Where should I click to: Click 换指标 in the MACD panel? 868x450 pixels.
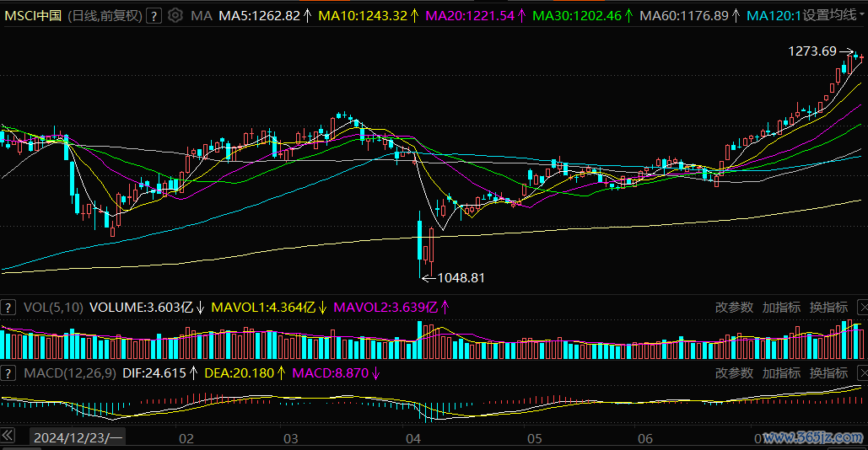[828, 372]
